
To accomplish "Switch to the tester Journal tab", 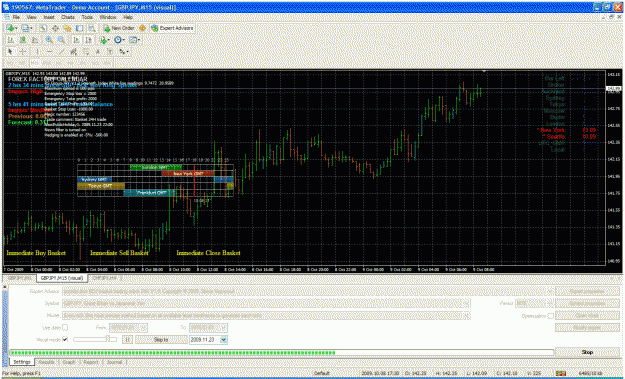I will pos(114,362).
